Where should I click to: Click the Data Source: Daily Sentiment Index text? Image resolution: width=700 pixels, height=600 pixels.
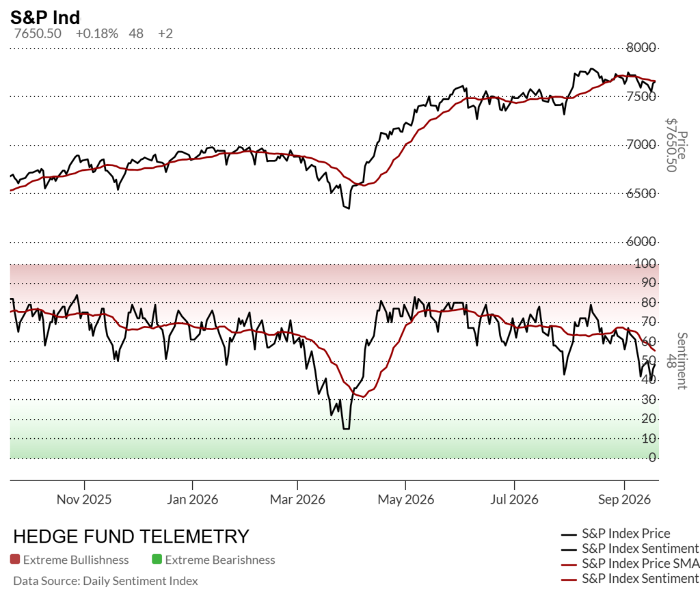pos(105,581)
